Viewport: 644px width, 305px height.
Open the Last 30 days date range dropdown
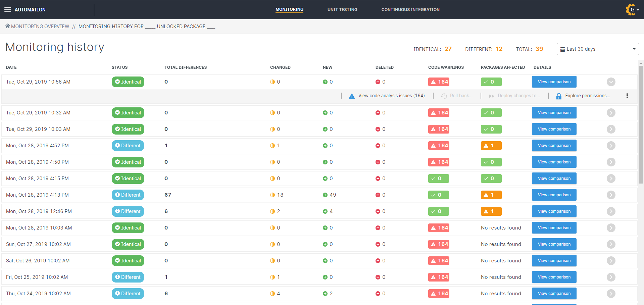pyautogui.click(x=598, y=49)
